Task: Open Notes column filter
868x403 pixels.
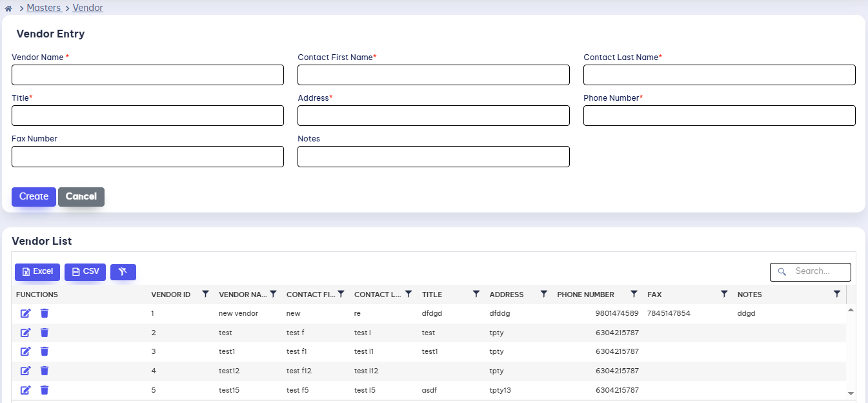Action: (x=837, y=294)
